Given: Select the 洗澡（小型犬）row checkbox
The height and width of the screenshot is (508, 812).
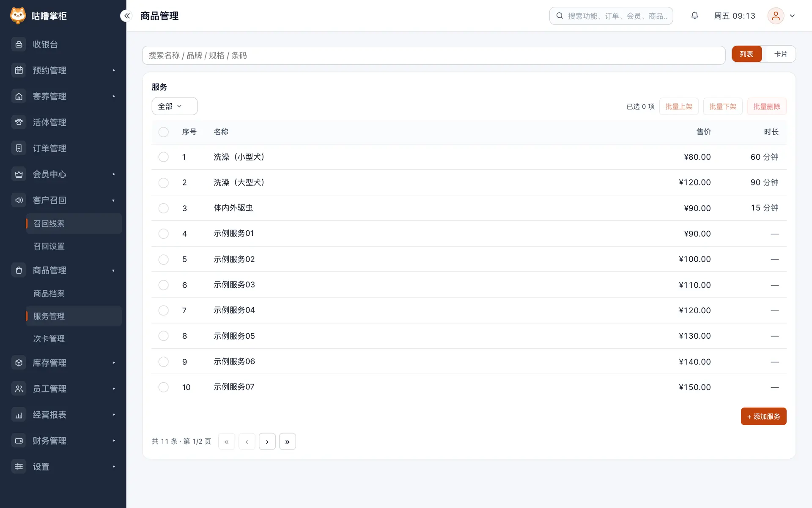Looking at the screenshot, I should pyautogui.click(x=163, y=157).
